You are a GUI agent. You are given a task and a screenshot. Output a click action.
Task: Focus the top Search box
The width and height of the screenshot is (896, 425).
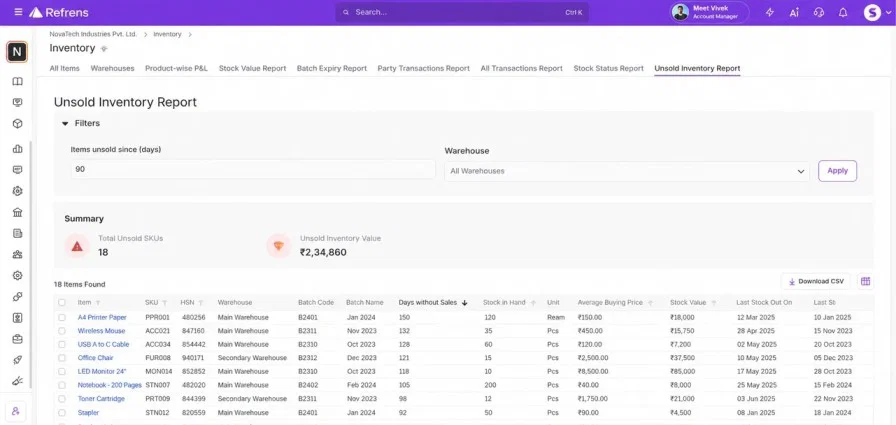click(x=462, y=12)
